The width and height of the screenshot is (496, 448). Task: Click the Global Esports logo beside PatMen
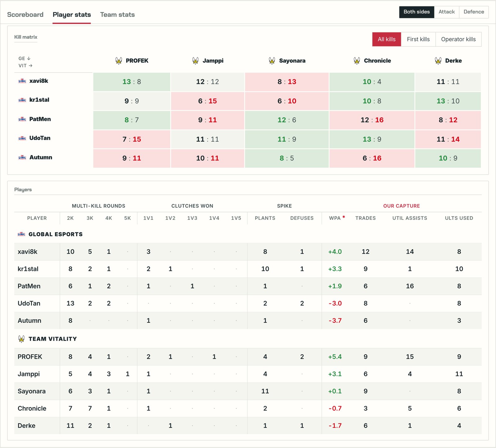[x=22, y=119]
